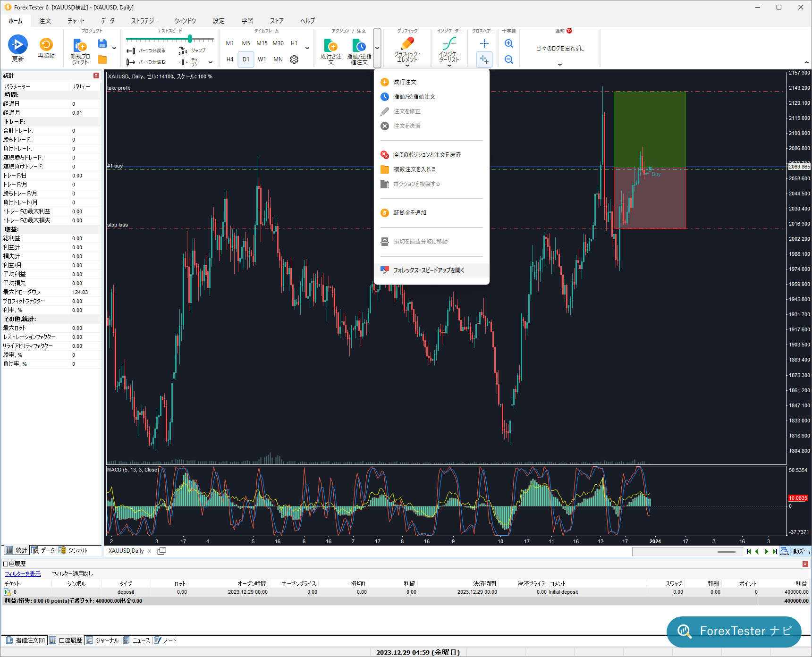Screen dimensions: 812x657
Task: Jump to chart start arrow button
Action: pyautogui.click(x=749, y=551)
